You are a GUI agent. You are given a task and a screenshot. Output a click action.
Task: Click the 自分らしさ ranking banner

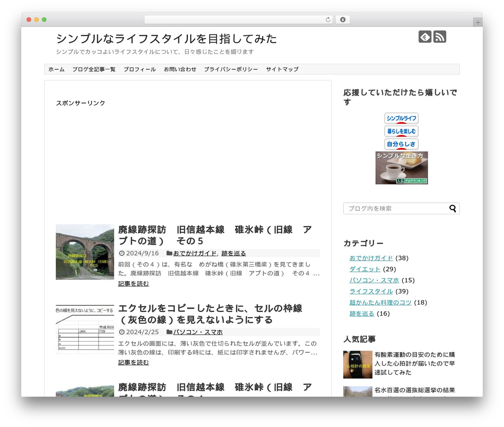401,144
